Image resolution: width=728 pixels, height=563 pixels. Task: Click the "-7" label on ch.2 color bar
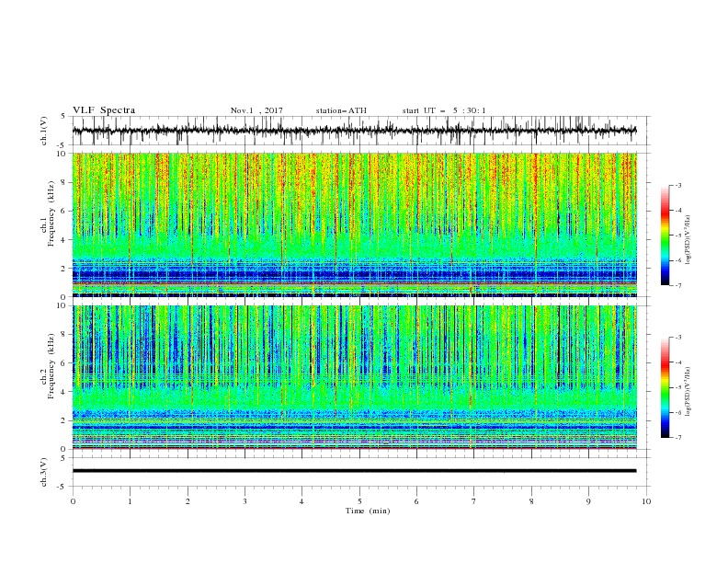[x=678, y=438]
